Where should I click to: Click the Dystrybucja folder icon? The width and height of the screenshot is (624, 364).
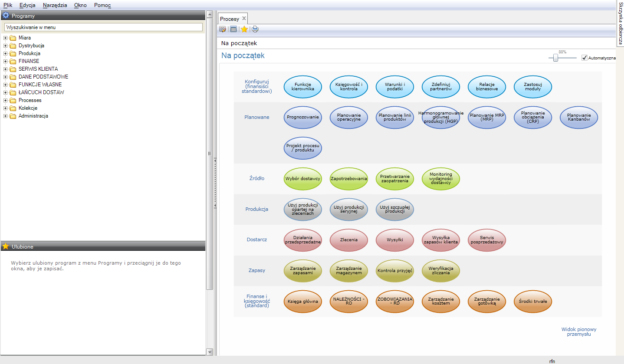(13, 46)
